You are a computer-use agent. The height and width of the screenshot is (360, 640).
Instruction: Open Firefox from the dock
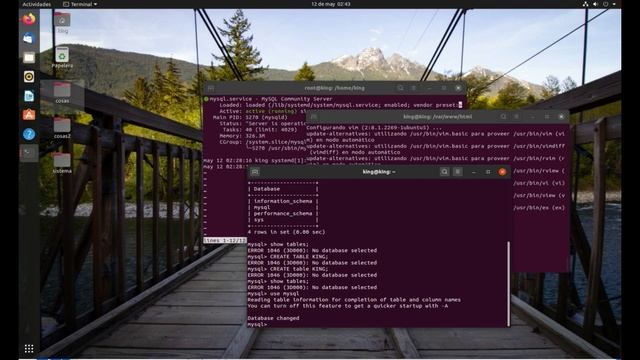(29, 19)
